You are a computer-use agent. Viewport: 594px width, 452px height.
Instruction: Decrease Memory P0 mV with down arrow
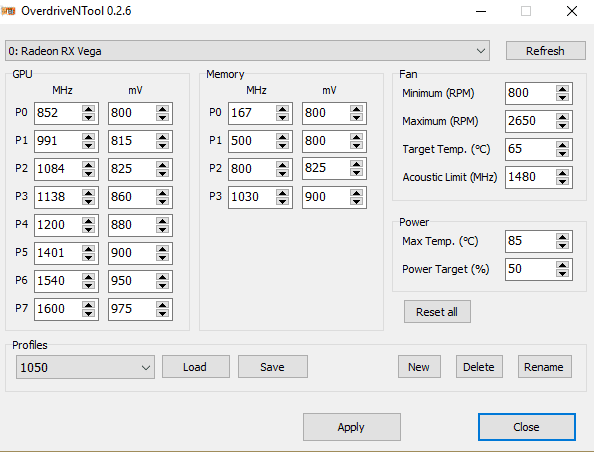pos(356,117)
